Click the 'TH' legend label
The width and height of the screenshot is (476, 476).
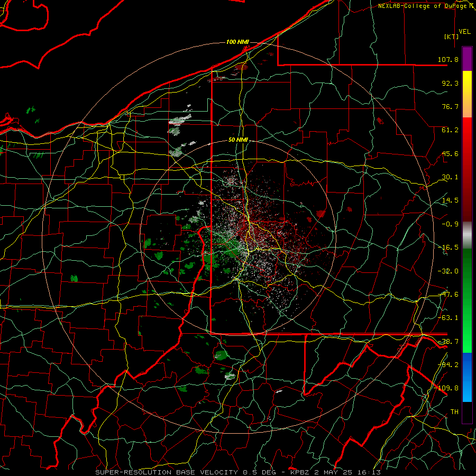[454, 411]
